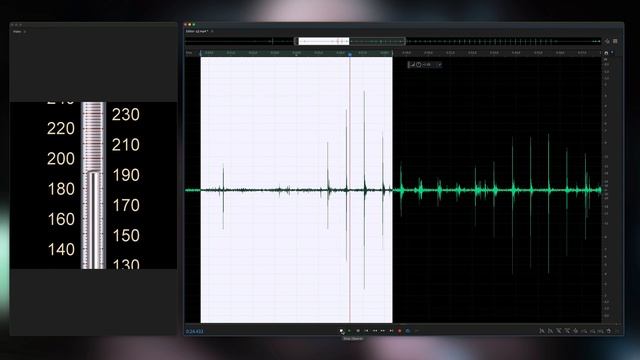Select the Video panel tab
The image size is (640, 360).
pyautogui.click(x=17, y=31)
